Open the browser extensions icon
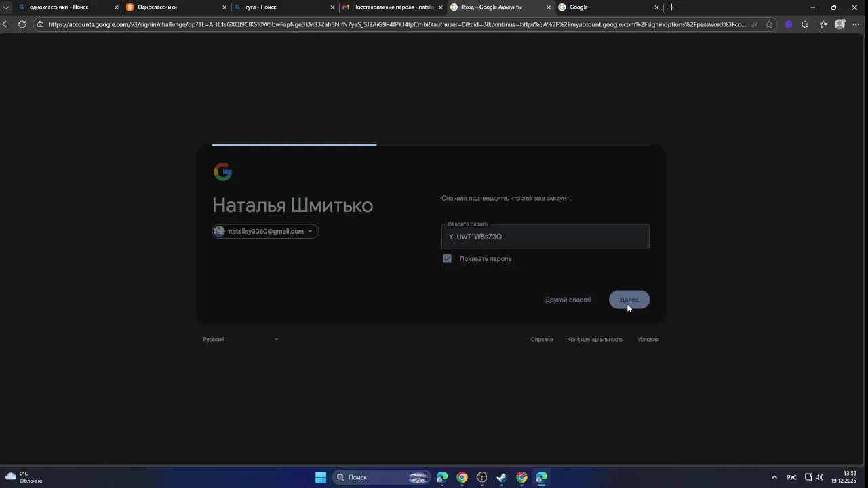Screen dimensions: 868x488 tap(805, 24)
